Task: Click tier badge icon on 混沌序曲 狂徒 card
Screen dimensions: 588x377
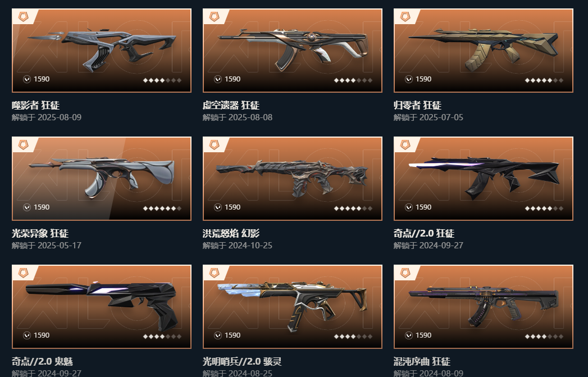Action: point(405,272)
